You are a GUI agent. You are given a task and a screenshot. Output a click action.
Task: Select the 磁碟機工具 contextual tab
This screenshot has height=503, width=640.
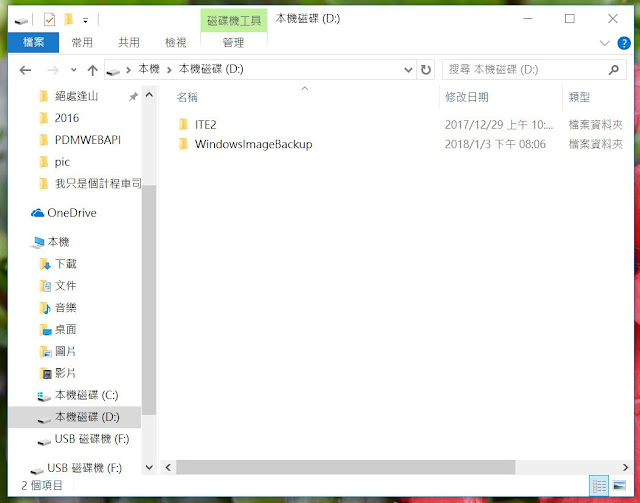click(234, 20)
